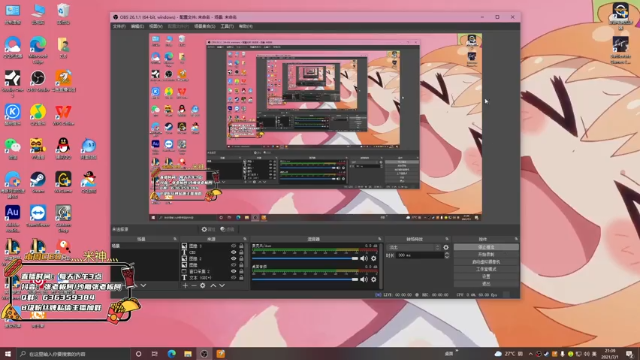Open the Steam desktop shortcut

tap(38, 182)
